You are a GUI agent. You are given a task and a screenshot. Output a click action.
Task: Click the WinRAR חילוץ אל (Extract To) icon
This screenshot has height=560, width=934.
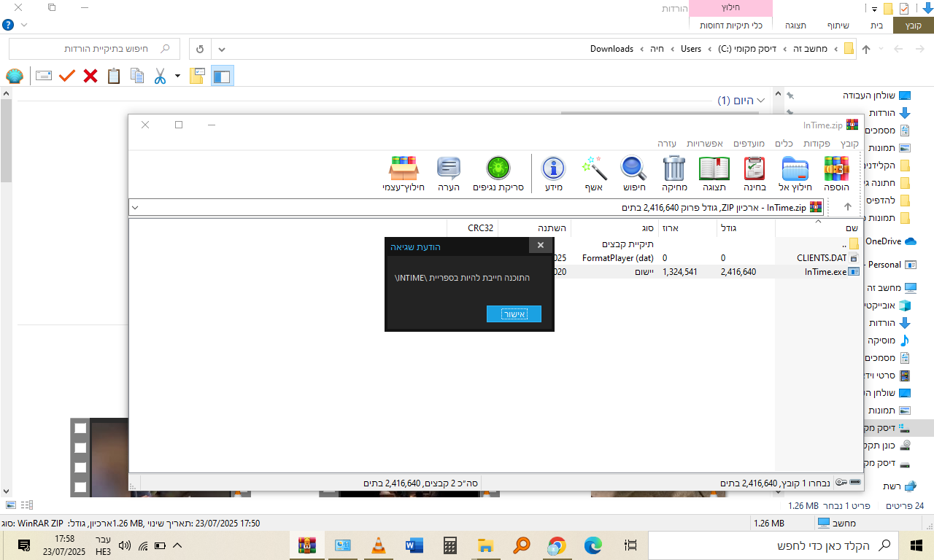coord(795,175)
